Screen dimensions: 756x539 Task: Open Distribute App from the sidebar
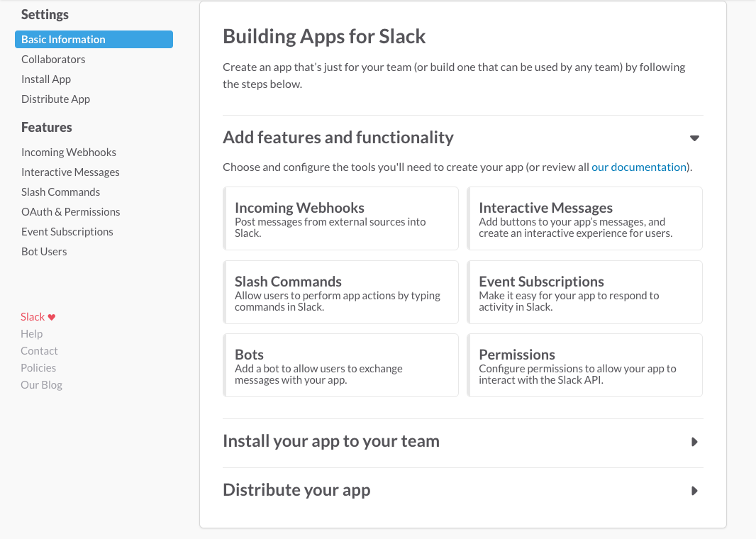pos(55,99)
